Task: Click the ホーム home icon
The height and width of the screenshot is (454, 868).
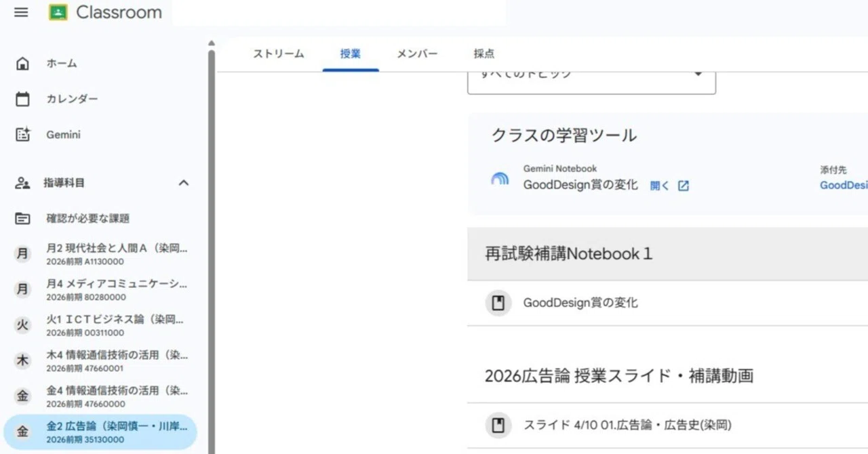Action: 22,64
